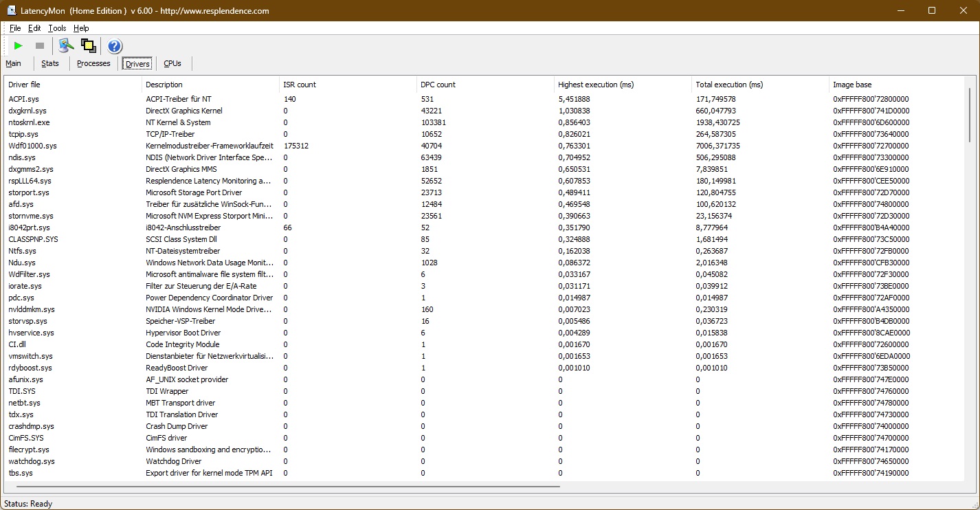Sort by Total execution (ms) column header
The image size is (980, 510).
coord(761,85)
